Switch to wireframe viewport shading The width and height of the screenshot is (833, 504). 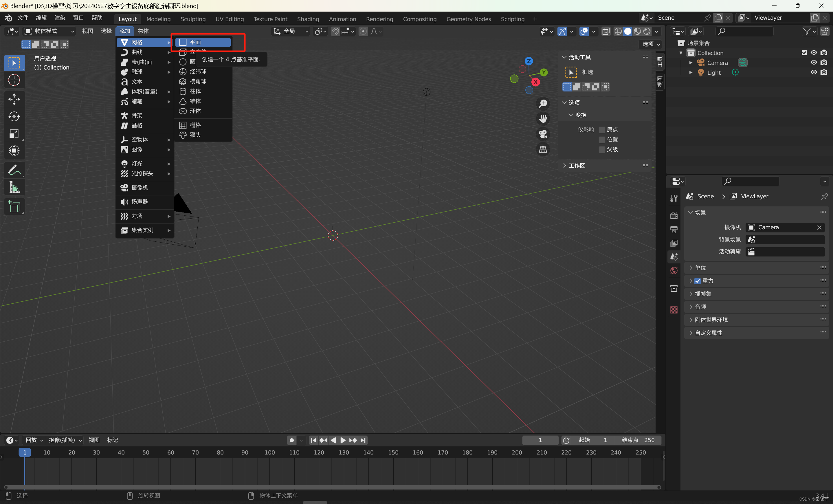(x=618, y=31)
